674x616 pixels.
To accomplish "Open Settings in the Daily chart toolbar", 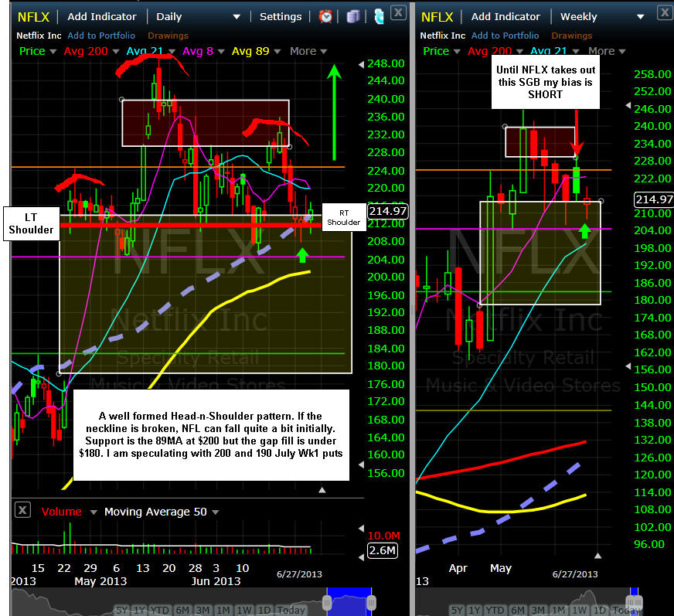I will pos(281,17).
